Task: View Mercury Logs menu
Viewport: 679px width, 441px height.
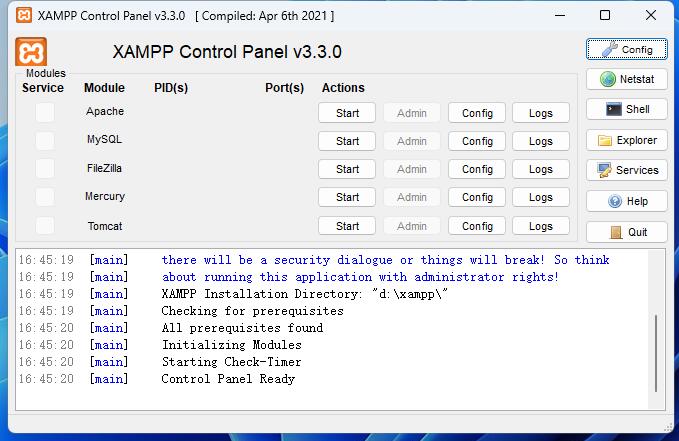Action: click(x=541, y=197)
